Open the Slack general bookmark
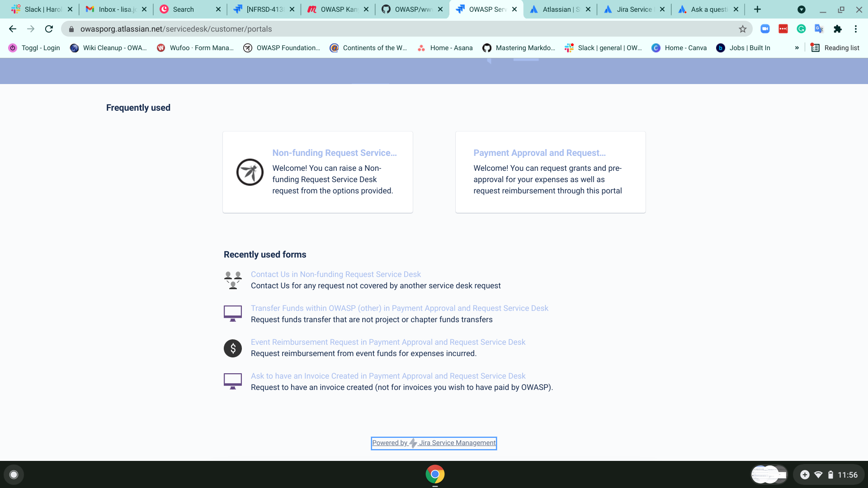 [604, 48]
